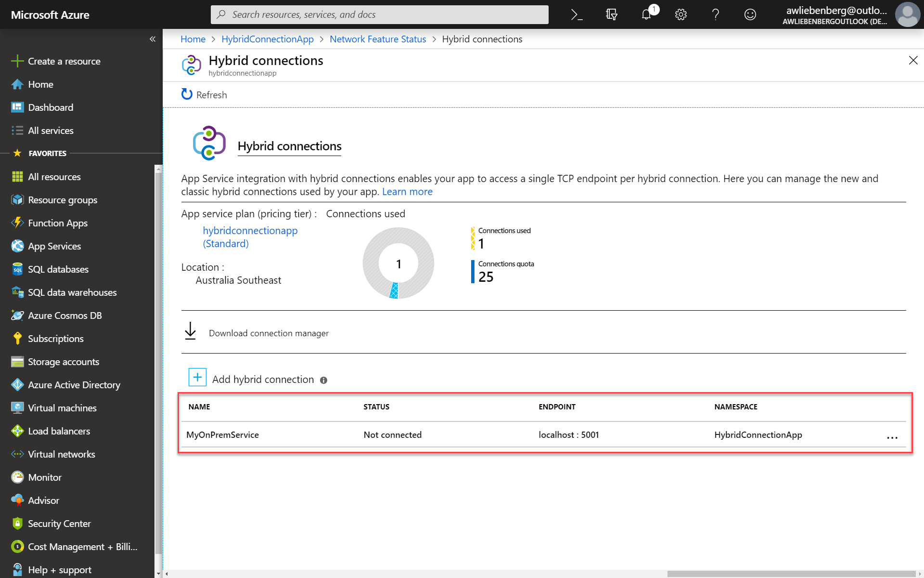Click info icon beside Add hybrid connection
The height and width of the screenshot is (578, 924).
click(x=324, y=380)
